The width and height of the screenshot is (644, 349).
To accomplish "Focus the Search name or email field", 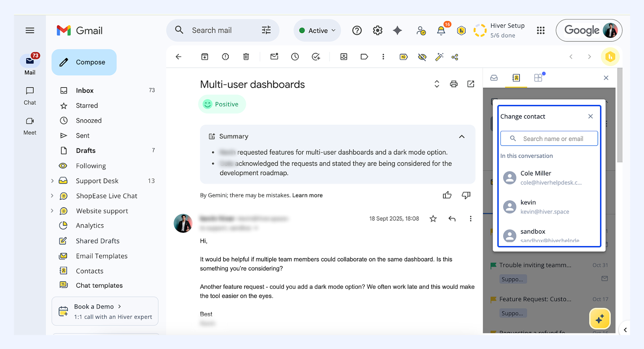I will 549,139.
